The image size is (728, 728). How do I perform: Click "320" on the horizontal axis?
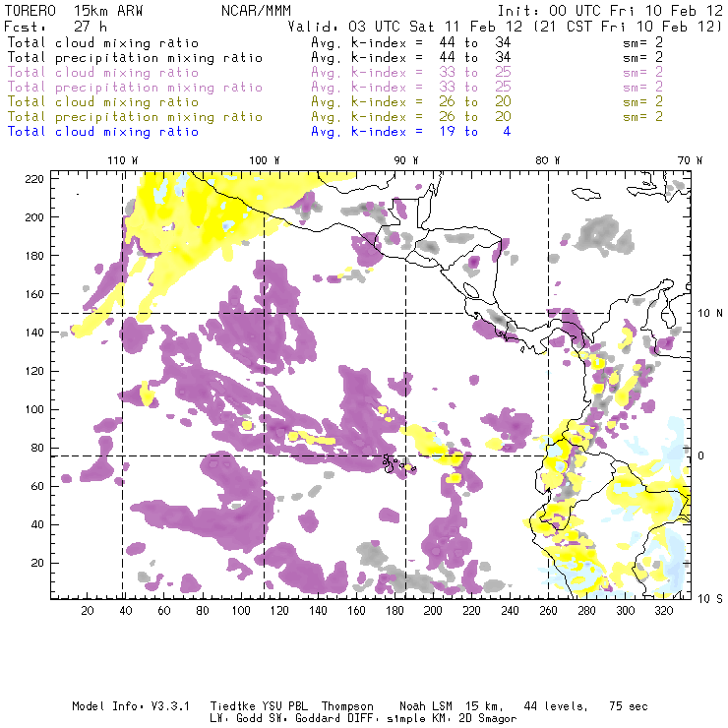(x=664, y=611)
